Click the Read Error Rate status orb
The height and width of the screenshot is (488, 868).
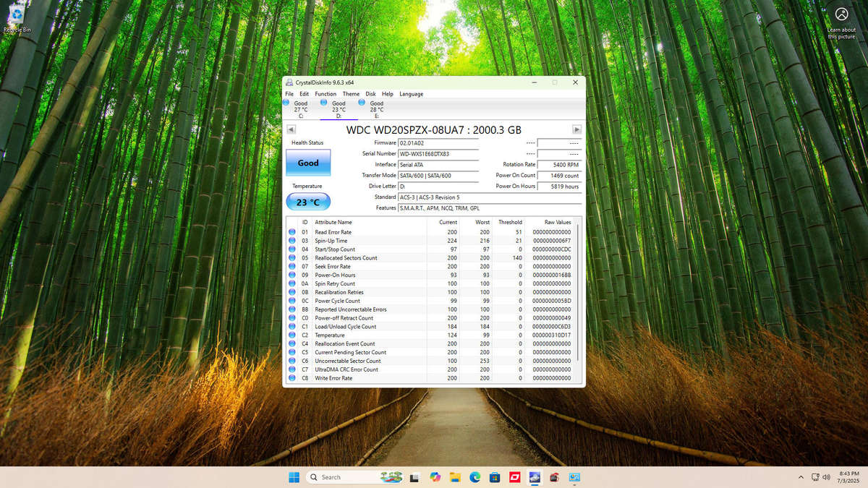pyautogui.click(x=292, y=232)
